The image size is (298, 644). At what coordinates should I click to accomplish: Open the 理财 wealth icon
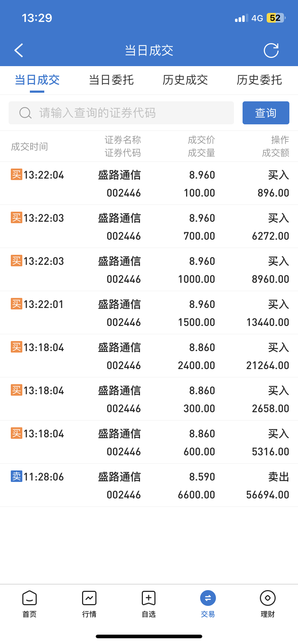click(x=268, y=598)
